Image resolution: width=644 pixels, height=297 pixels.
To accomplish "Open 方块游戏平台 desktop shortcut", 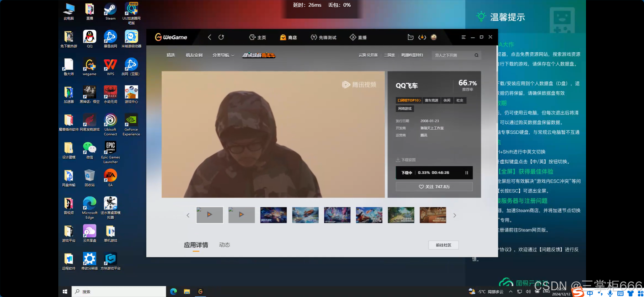I will [111, 261].
